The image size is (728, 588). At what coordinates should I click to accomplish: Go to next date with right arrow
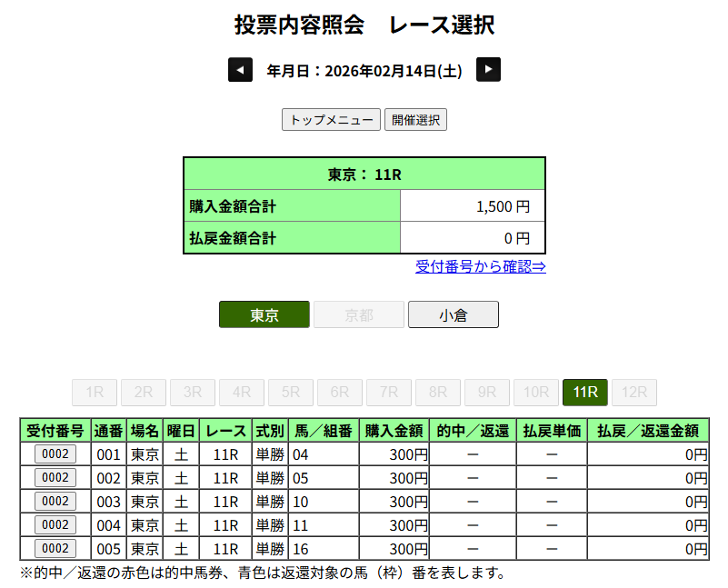coord(489,70)
